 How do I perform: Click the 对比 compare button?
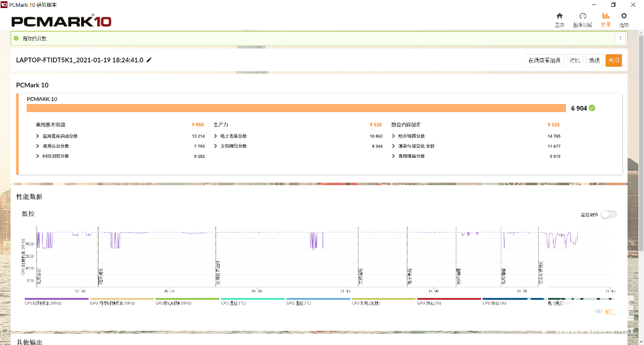pos(575,60)
